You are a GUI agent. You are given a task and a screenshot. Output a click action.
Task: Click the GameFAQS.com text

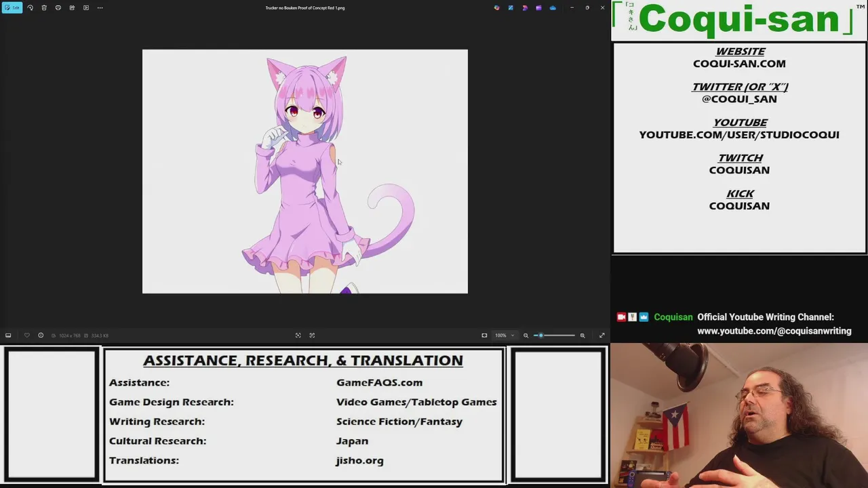pos(379,383)
